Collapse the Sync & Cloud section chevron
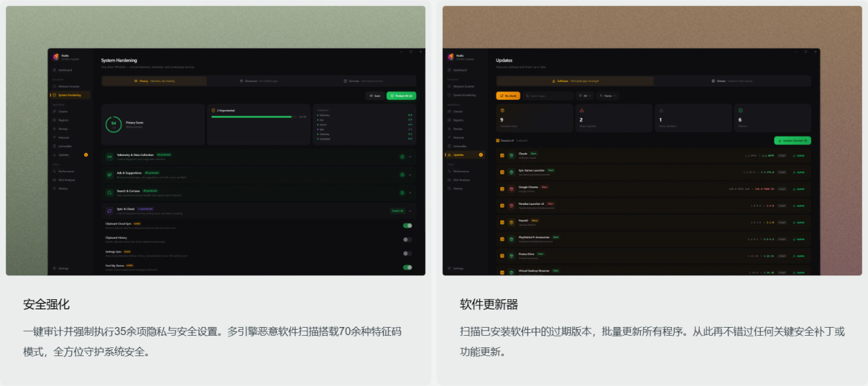 point(410,210)
